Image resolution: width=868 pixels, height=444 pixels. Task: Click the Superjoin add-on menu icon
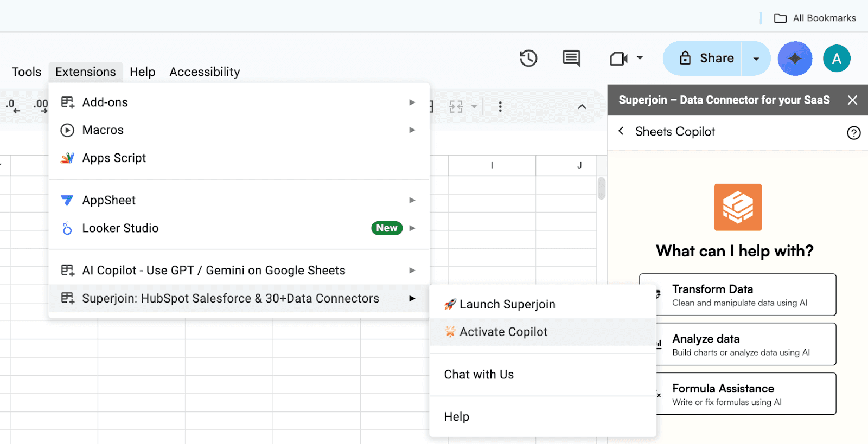(67, 298)
